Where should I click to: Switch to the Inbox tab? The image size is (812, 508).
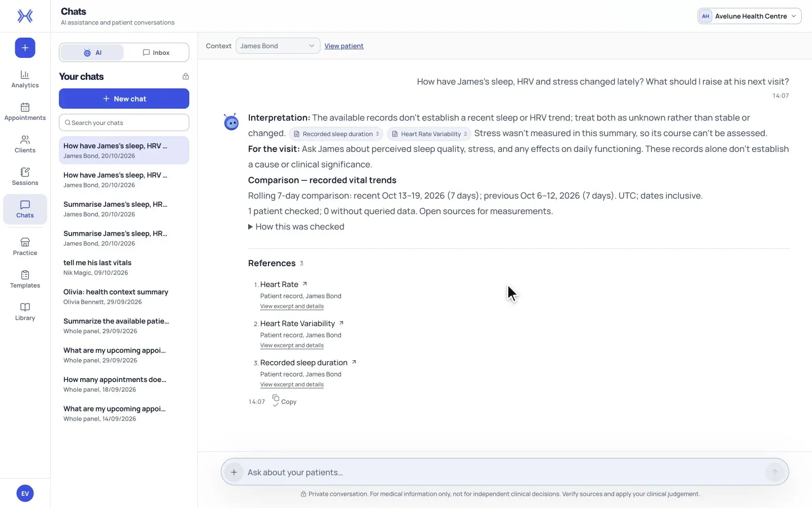coord(156,52)
